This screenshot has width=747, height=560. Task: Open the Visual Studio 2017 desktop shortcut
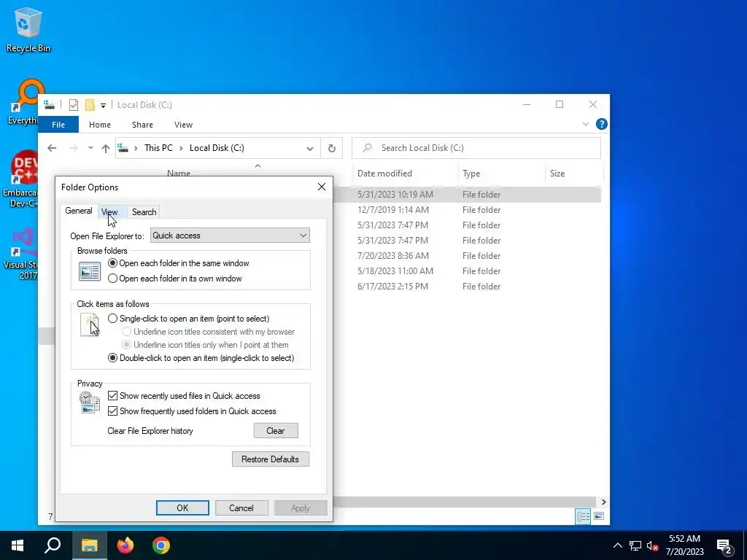click(21, 253)
